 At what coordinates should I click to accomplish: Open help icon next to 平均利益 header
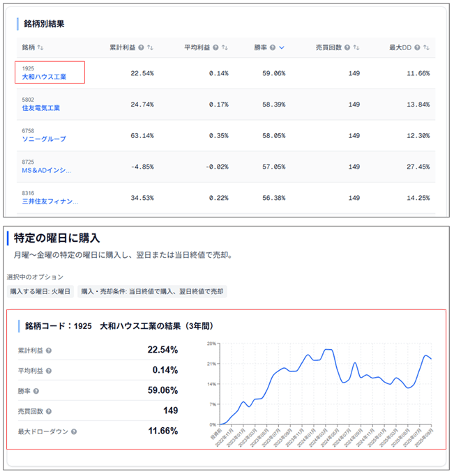coord(215,47)
